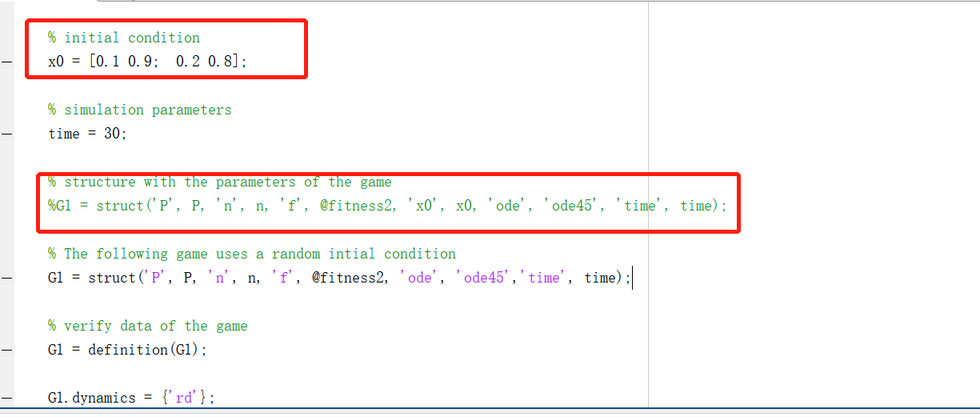The image size is (980, 417).
Task: Set breakpoint on G1 = definition(G1) line
Action: pyautogui.click(x=6, y=350)
